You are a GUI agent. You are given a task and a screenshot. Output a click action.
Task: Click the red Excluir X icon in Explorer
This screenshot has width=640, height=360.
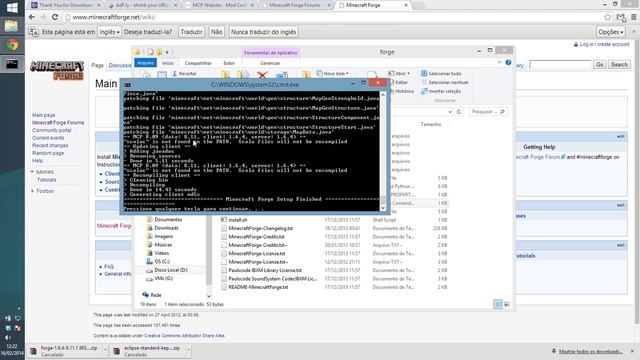click(262, 75)
